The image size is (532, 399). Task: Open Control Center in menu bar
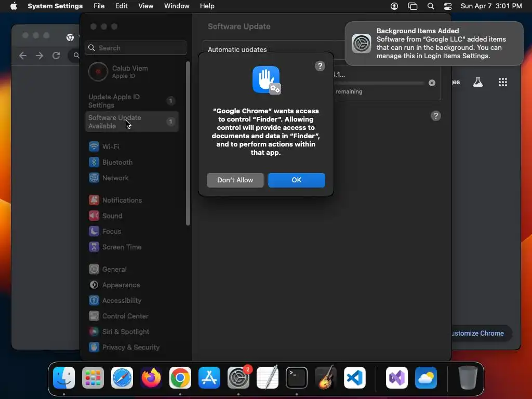tap(448, 6)
